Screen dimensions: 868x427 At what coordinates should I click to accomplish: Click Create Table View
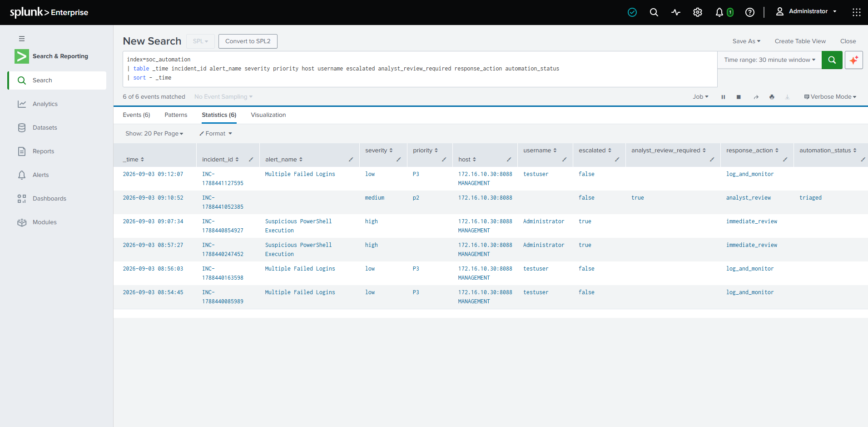[800, 41]
